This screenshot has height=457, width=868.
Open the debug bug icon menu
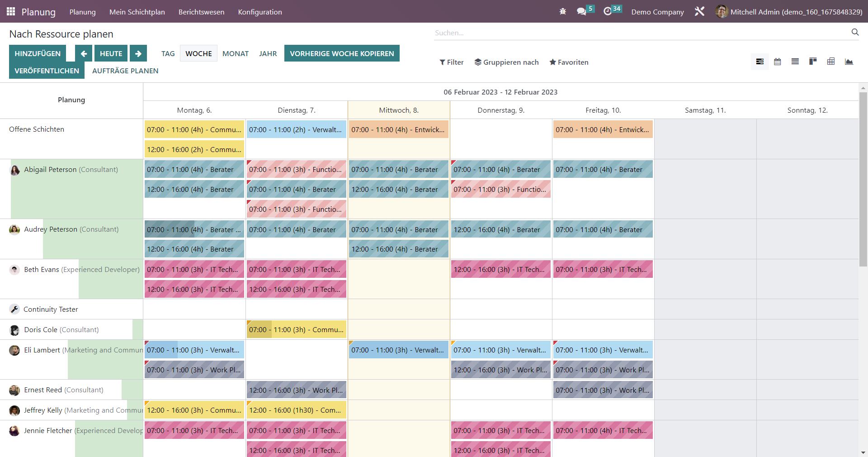coord(562,12)
